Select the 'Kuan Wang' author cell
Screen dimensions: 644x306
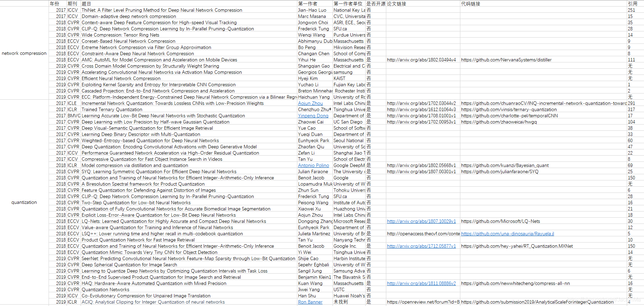(x=315, y=283)
